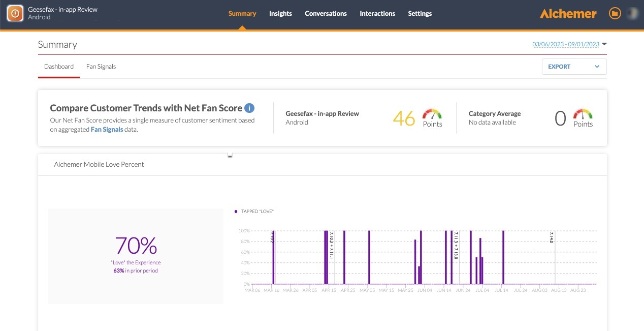Click the Alchemer logo
Image resolution: width=644 pixels, height=331 pixels.
tap(568, 14)
